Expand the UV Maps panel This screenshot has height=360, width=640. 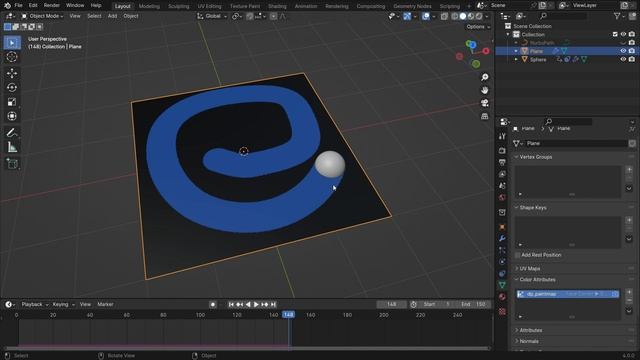coord(530,269)
